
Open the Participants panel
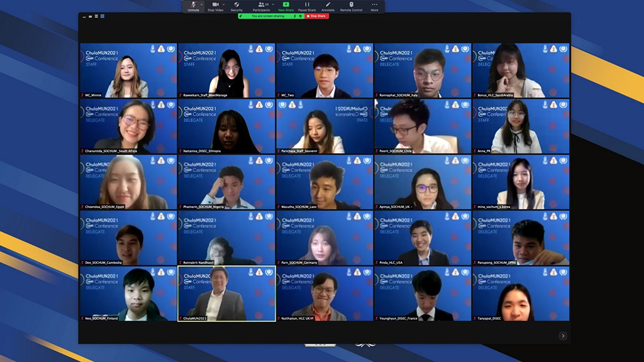click(260, 5)
